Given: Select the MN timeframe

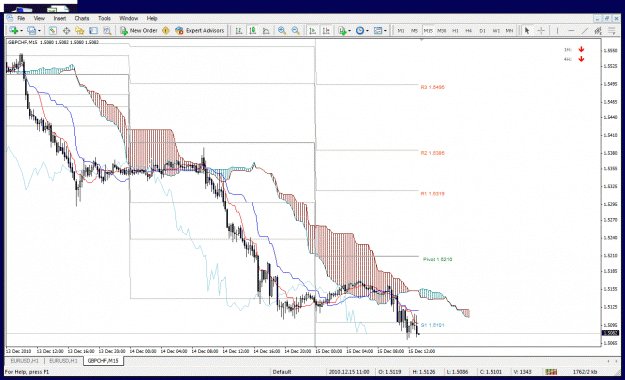Looking at the screenshot, I should click(509, 30).
